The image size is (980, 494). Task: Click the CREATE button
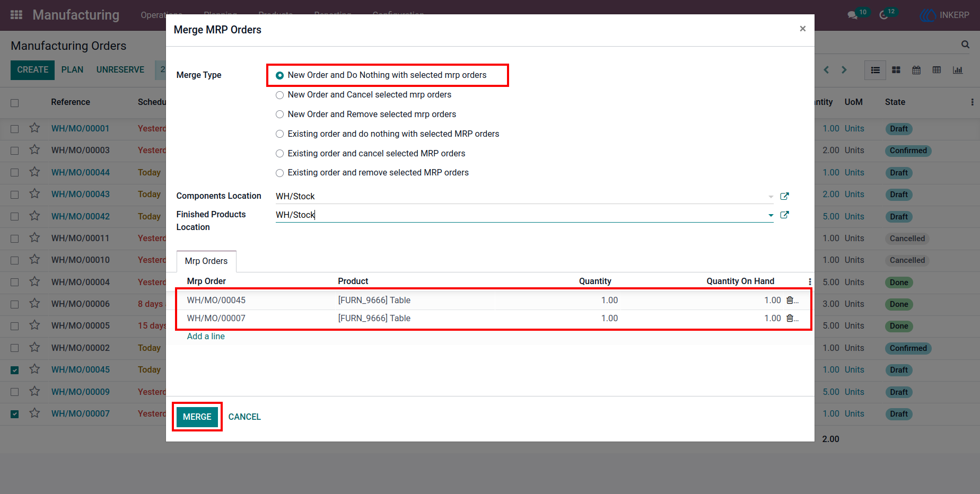pyautogui.click(x=32, y=70)
